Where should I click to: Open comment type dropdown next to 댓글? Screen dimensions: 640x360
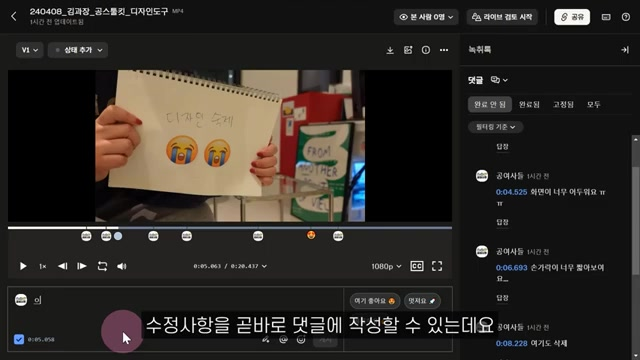coord(499,80)
